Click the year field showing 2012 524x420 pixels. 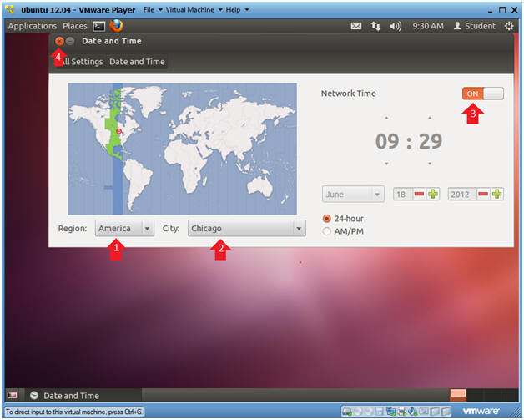462,194
